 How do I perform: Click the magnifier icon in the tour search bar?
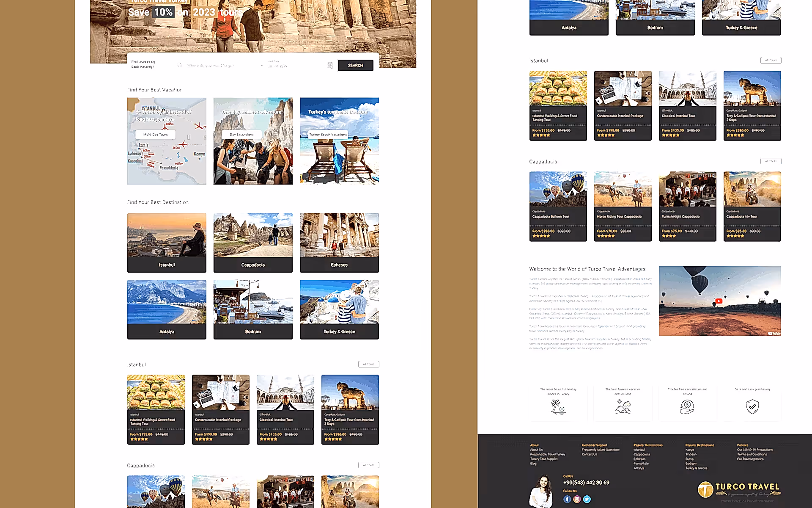(179, 65)
